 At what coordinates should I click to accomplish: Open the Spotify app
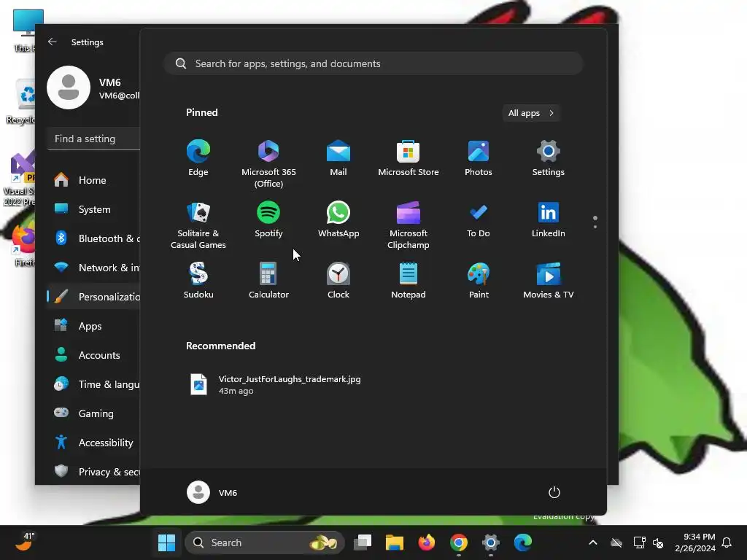point(268,219)
